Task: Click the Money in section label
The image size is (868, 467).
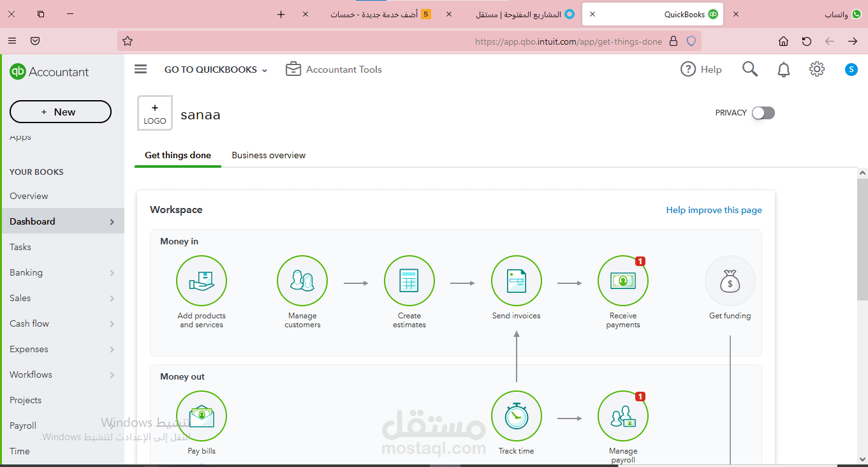Action: [x=179, y=241]
